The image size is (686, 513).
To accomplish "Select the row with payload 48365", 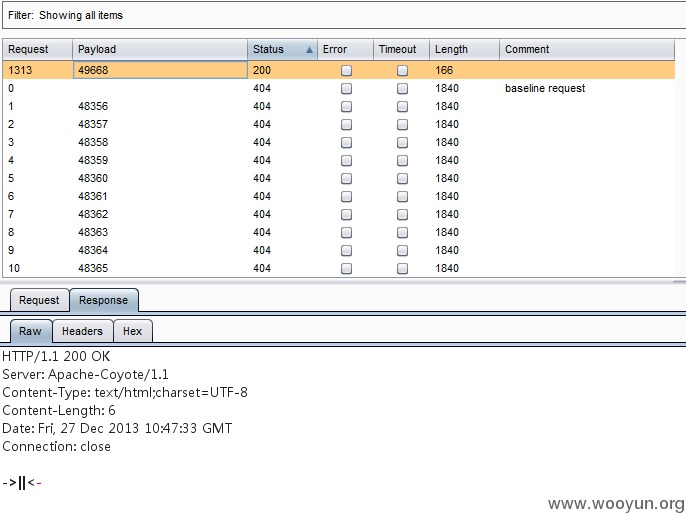I will (x=339, y=268).
